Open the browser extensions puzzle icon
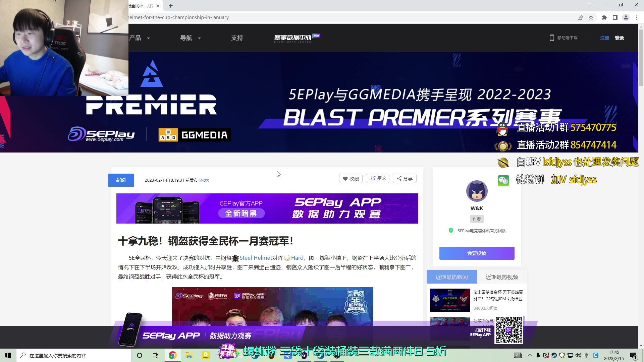Viewport: 644px width, 362px height. (x=604, y=17)
